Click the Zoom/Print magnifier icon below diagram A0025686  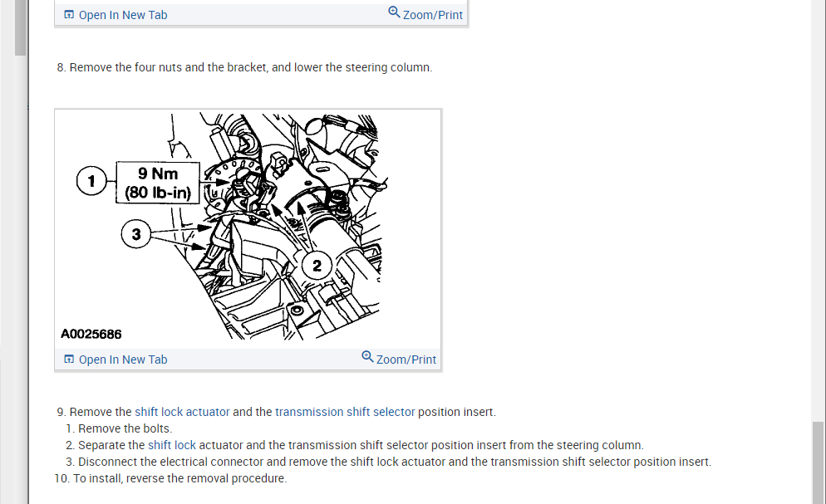tap(367, 357)
